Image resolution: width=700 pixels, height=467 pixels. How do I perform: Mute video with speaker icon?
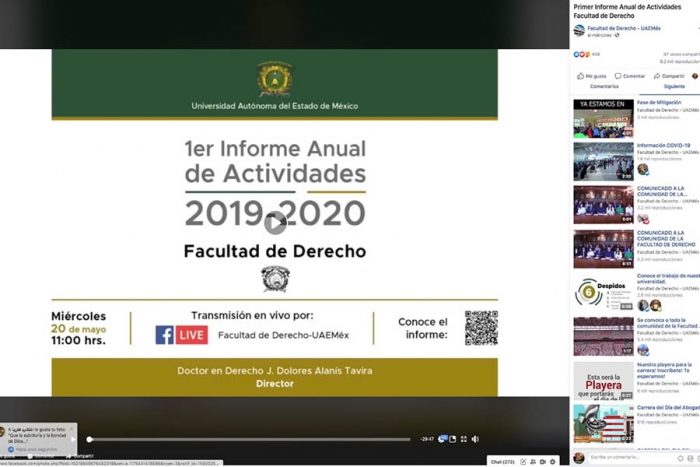coord(475,439)
